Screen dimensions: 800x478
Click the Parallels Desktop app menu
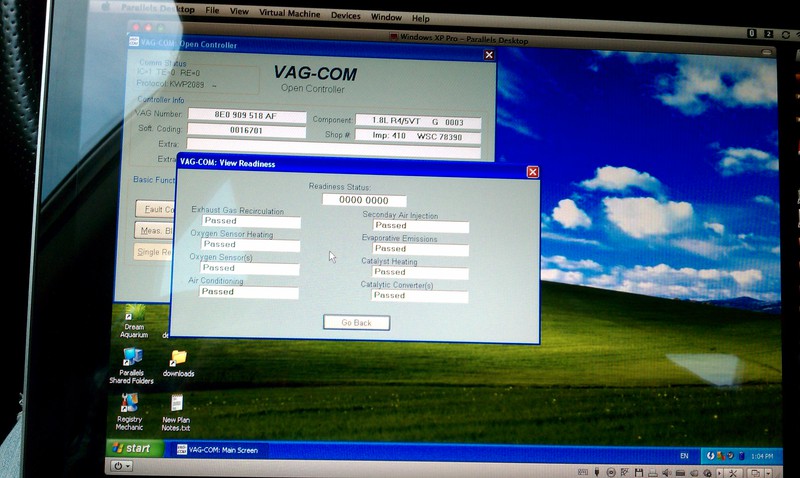coord(158,8)
